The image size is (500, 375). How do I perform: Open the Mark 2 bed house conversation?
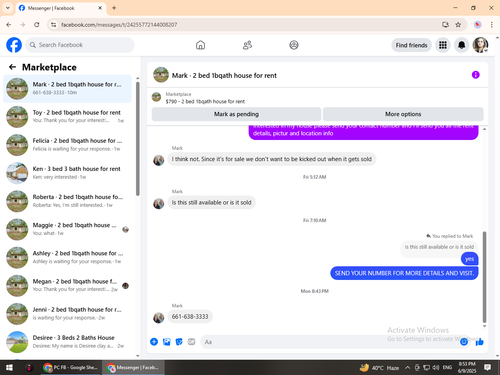click(x=67, y=89)
